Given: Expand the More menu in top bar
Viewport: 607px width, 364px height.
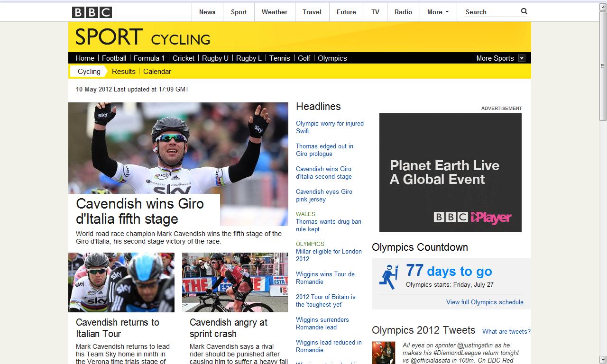Looking at the screenshot, I should coord(438,12).
